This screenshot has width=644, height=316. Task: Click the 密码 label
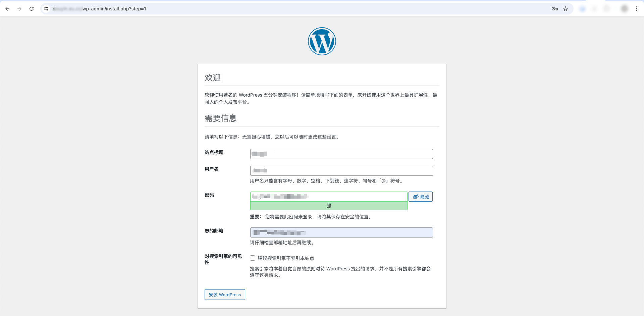pyautogui.click(x=209, y=195)
